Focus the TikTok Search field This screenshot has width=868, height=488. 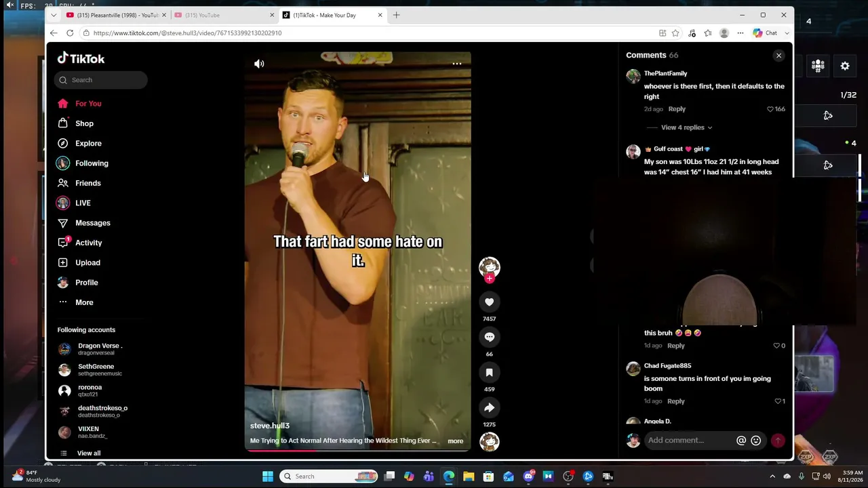tap(101, 80)
